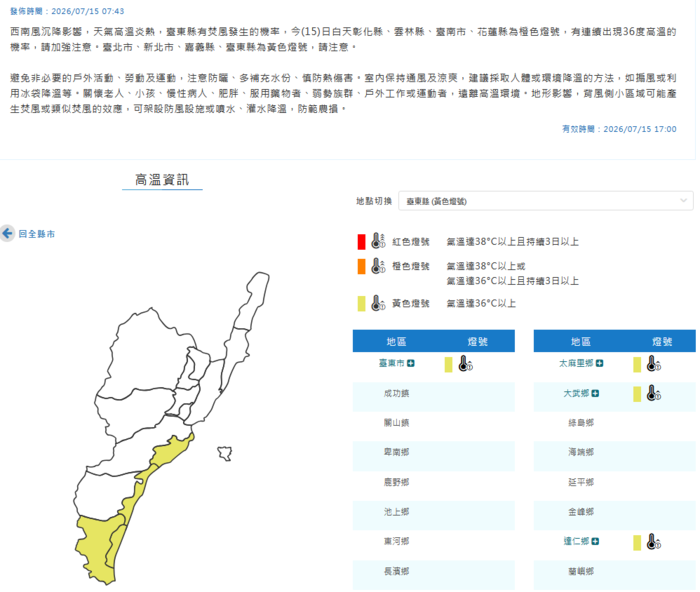Expand 大武鄉 using its plus icon
This screenshot has width=700, height=592.
(595, 393)
